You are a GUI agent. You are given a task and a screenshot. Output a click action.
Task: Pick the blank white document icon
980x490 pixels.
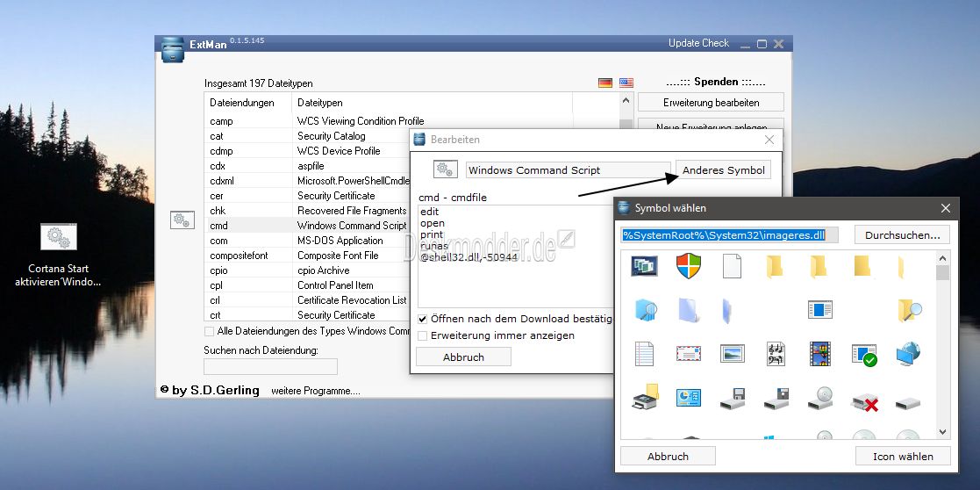click(x=732, y=266)
